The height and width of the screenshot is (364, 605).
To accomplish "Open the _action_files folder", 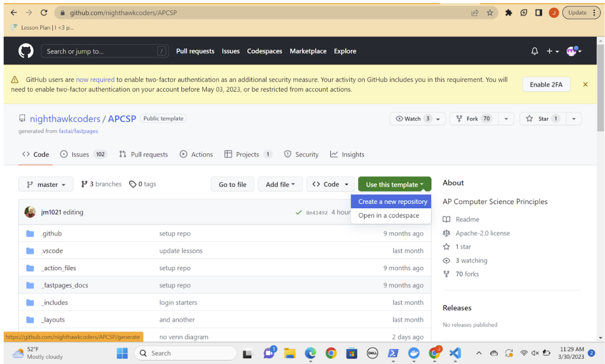I will (x=59, y=268).
